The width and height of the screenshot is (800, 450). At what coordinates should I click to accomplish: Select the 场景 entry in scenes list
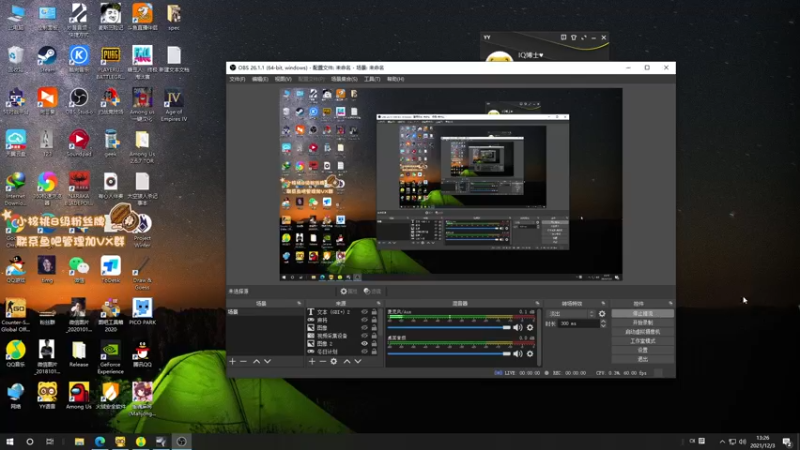point(265,312)
